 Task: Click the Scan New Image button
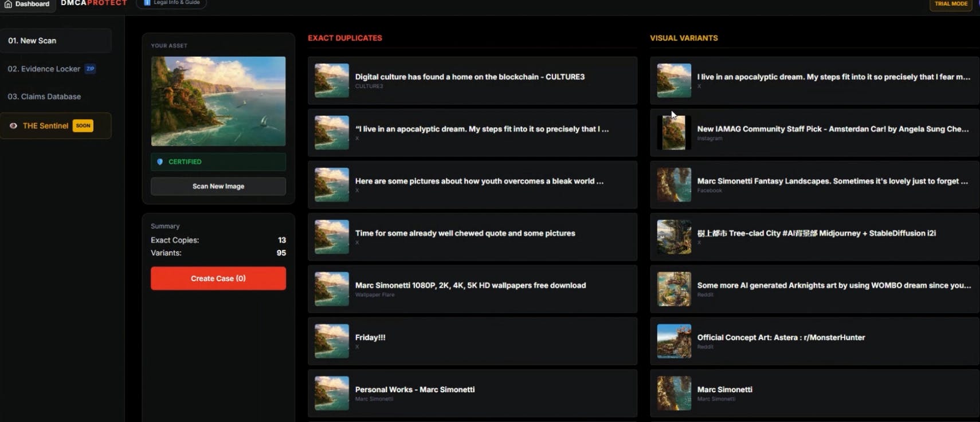pyautogui.click(x=218, y=186)
